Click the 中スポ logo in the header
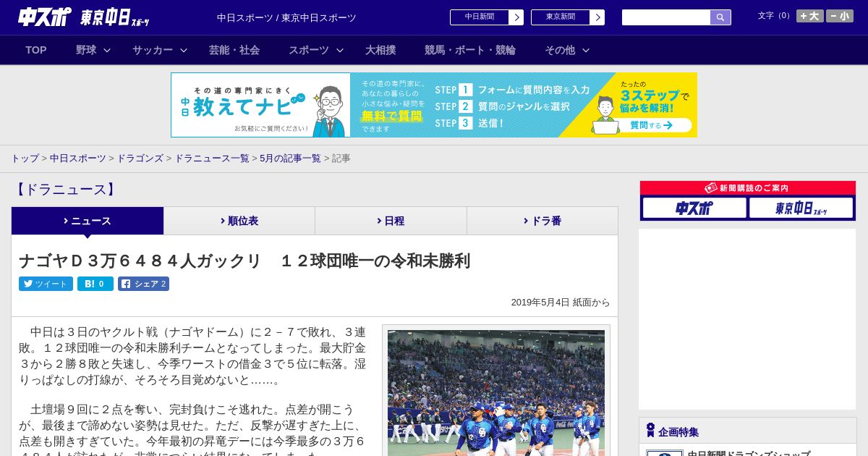 45,17
